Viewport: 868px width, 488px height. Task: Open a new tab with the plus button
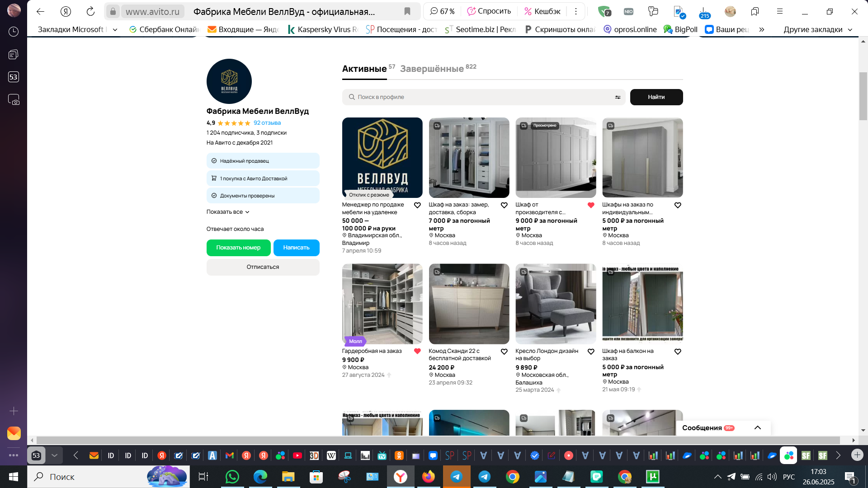coord(857,455)
